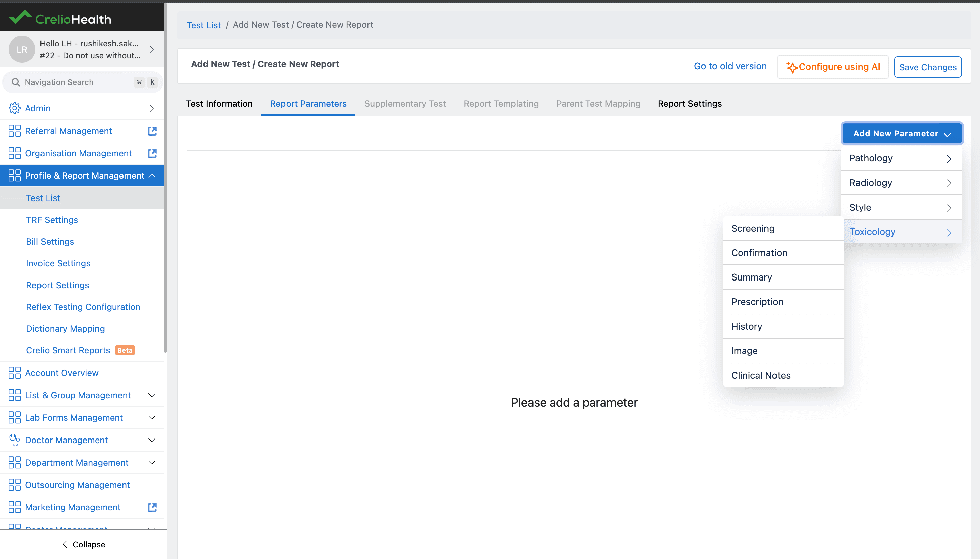Click the Collapse sidebar button

83,544
